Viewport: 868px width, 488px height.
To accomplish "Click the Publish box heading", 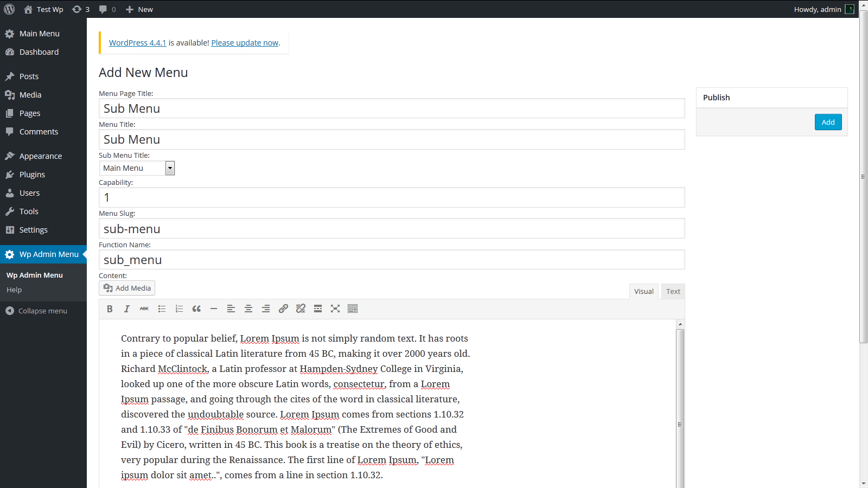I will point(717,98).
